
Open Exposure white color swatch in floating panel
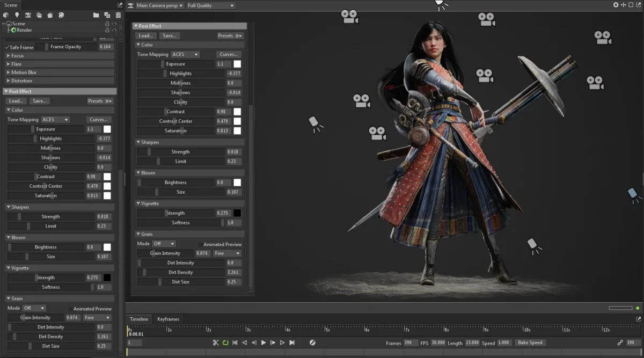[237, 64]
